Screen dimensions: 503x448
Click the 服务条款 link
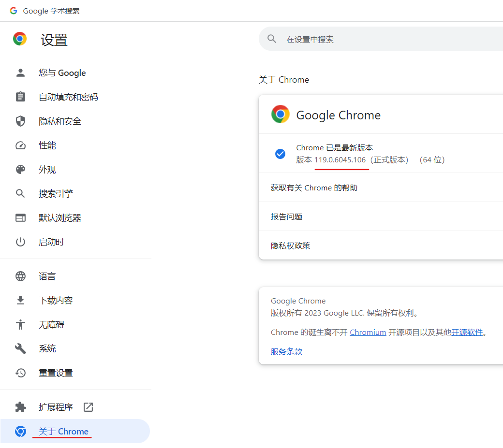tap(286, 351)
